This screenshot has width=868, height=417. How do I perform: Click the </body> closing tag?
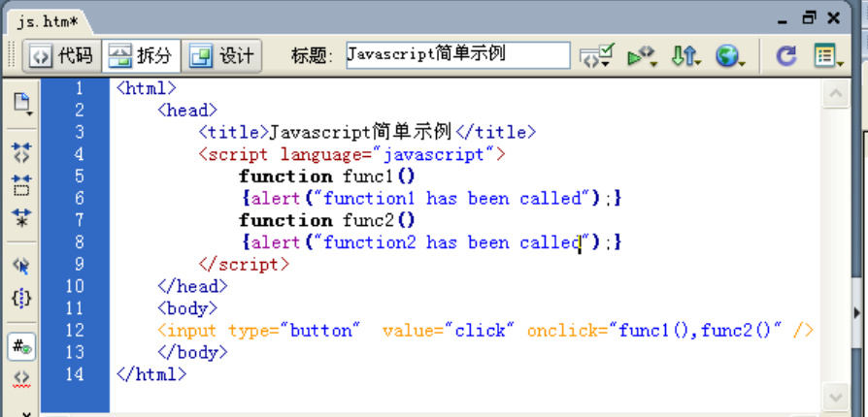(192, 352)
